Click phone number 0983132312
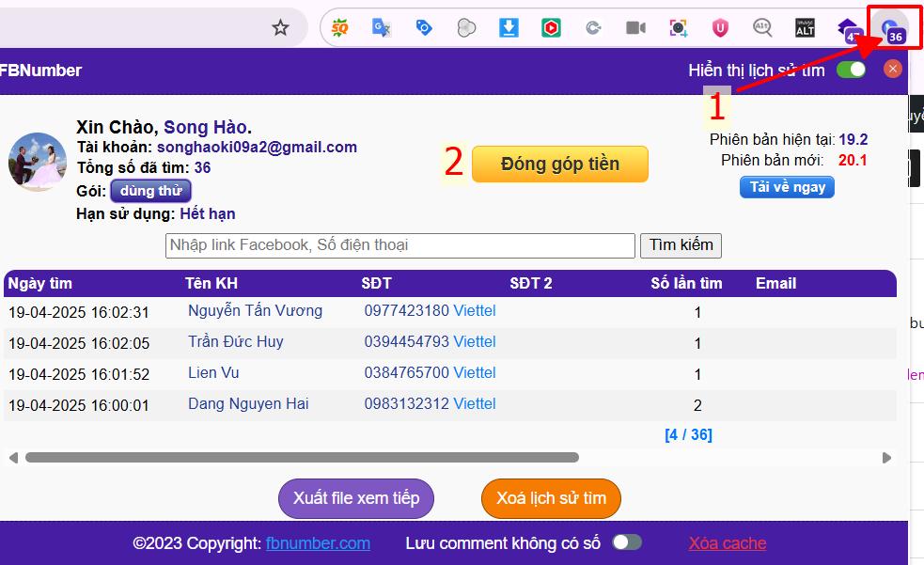 click(x=407, y=404)
